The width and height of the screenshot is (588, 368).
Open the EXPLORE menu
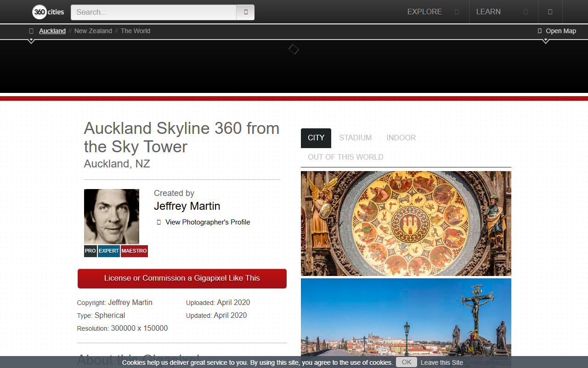[x=424, y=12]
